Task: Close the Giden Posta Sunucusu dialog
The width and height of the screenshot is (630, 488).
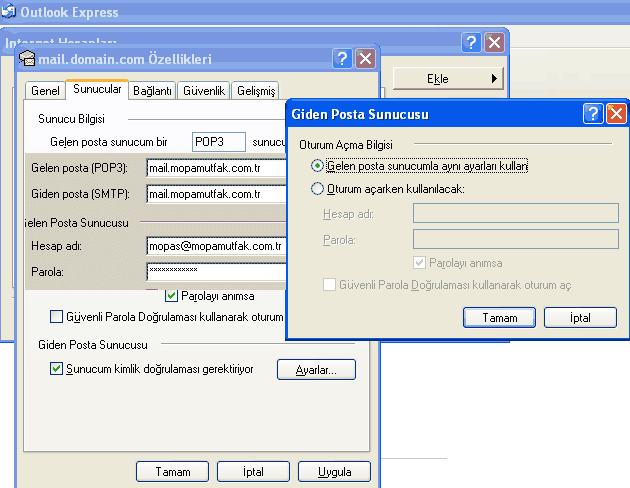Action: pyautogui.click(x=616, y=114)
